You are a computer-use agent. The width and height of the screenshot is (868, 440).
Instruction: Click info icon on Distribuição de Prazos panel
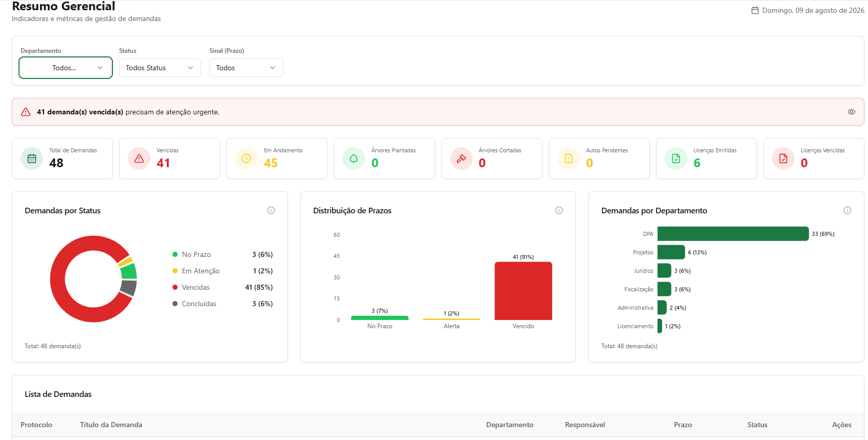559,210
